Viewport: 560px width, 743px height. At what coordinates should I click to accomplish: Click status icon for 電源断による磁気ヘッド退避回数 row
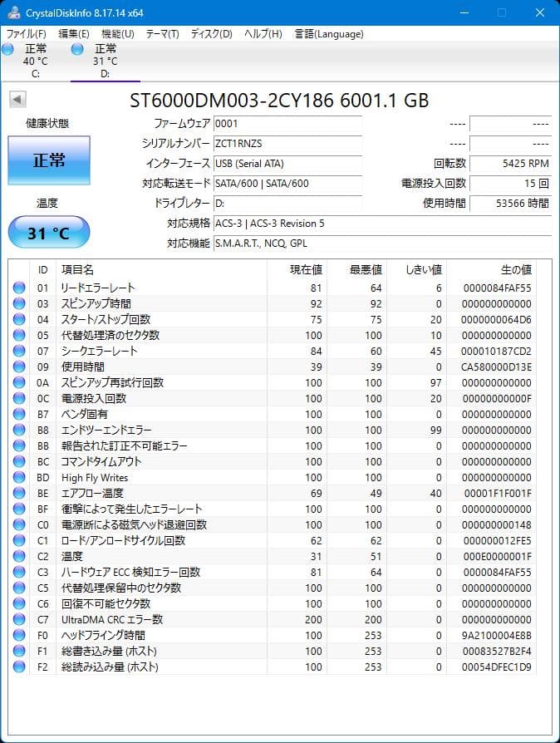coord(19,524)
